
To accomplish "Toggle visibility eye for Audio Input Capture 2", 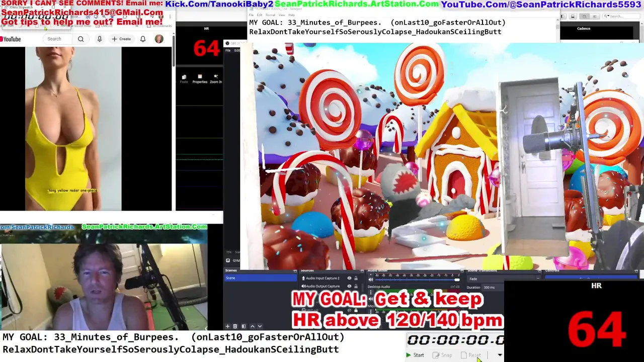I will [349, 278].
